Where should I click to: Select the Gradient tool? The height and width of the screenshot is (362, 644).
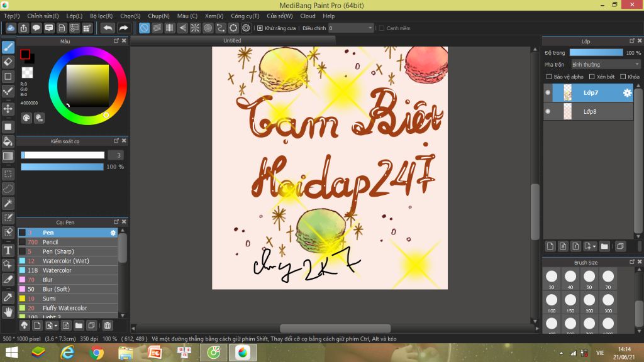8,156
